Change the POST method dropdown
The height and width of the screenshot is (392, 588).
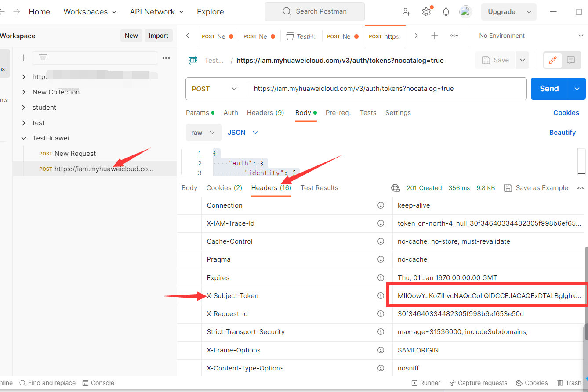click(215, 89)
